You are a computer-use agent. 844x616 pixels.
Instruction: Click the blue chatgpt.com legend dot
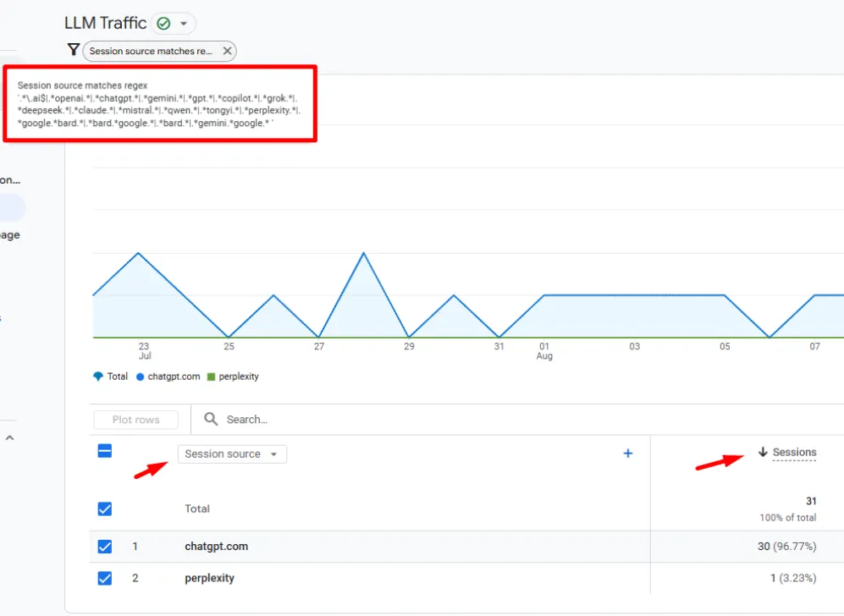(x=141, y=377)
